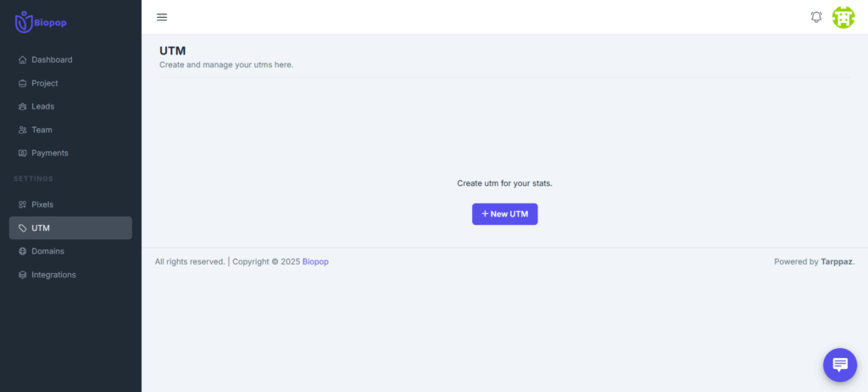Go to the Leads page

click(x=42, y=107)
